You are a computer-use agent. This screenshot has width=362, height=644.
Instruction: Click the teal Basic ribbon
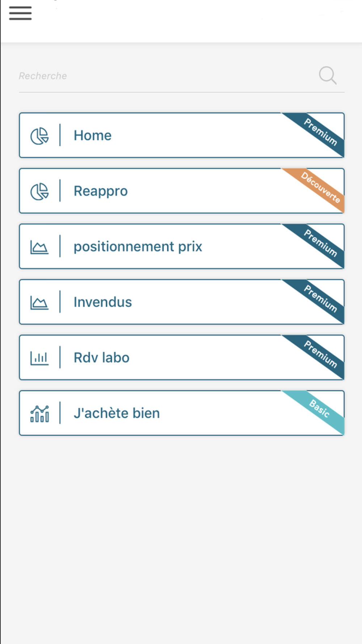pyautogui.click(x=319, y=408)
